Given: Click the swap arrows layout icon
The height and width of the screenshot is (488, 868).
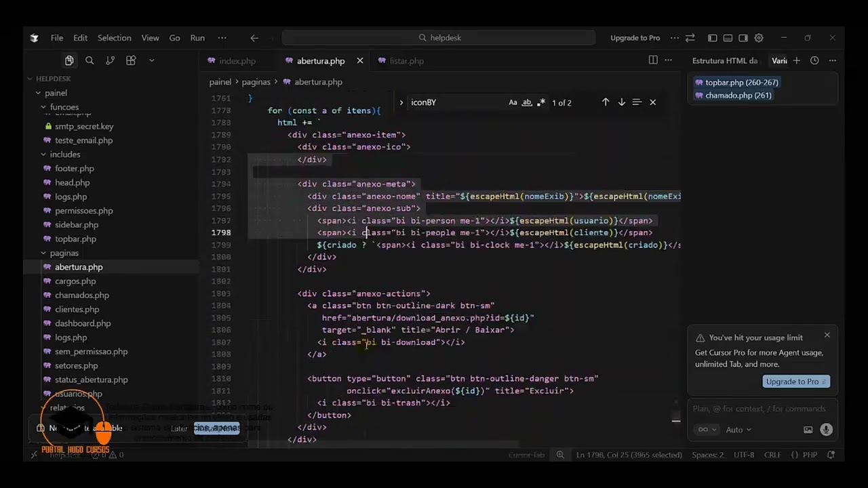Looking at the screenshot, I should click(x=690, y=38).
